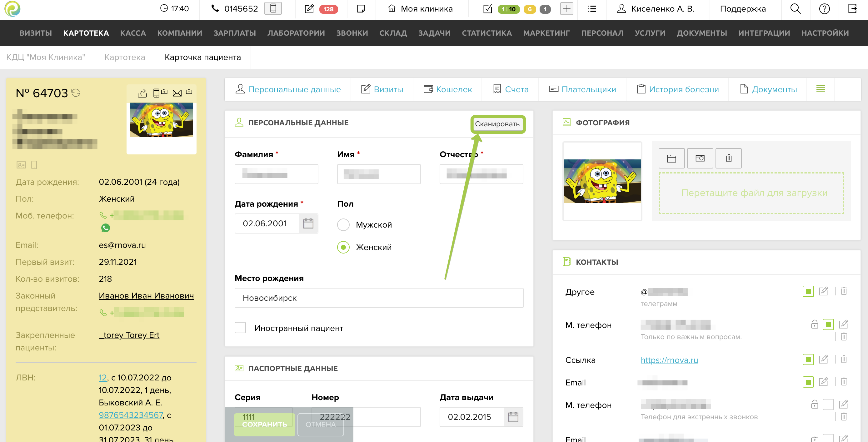Switch to the История болезни tab
868x442 pixels.
tap(678, 89)
